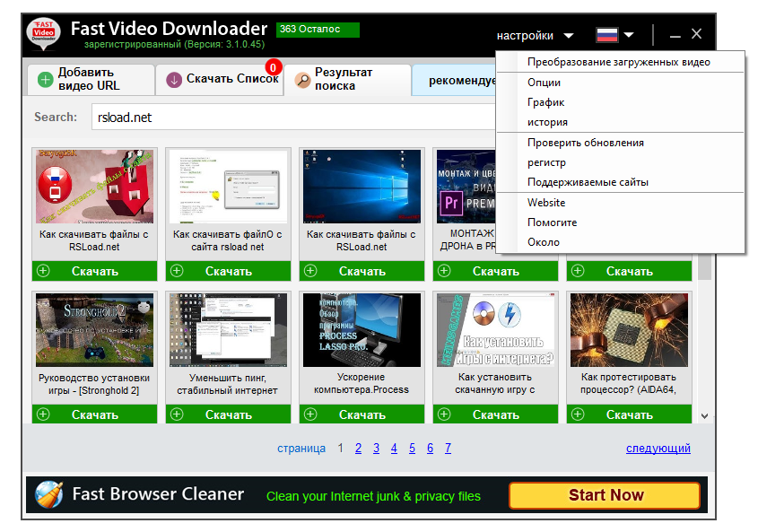Click plus icon under 'Уменьшить пинг' video
Image resolution: width=758 pixels, height=532 pixels.
click(x=177, y=414)
